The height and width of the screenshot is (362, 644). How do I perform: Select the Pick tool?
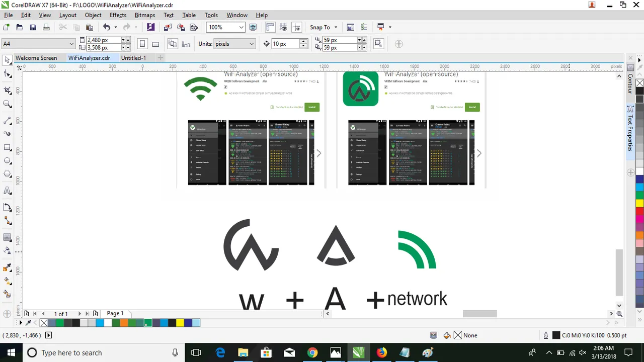(x=7, y=60)
